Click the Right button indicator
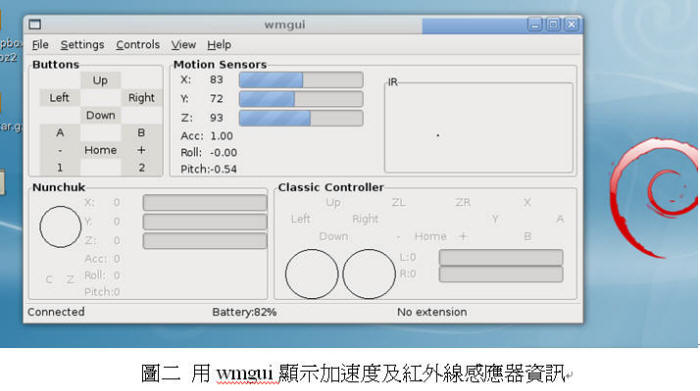This screenshot has height=391, width=700. (x=142, y=98)
